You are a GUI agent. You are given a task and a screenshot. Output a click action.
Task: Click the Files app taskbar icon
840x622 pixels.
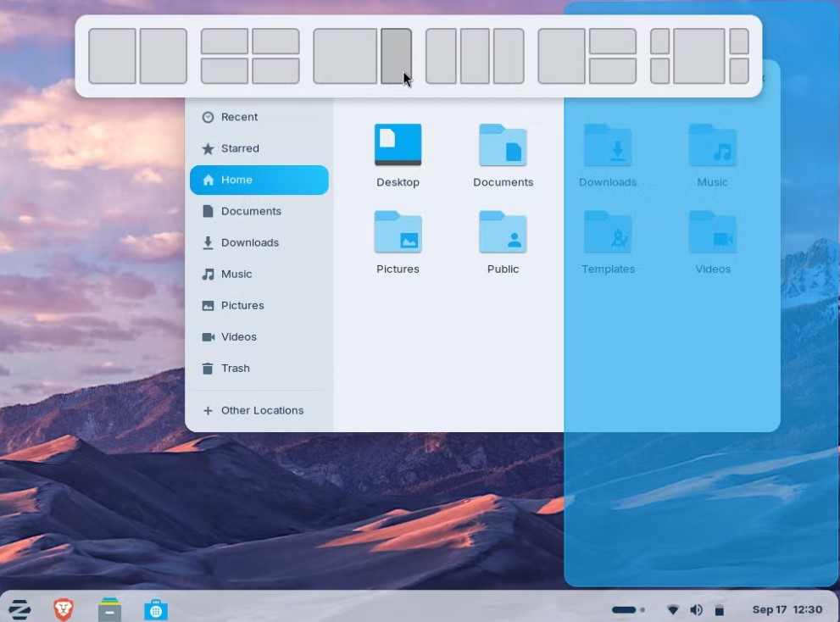point(109,609)
